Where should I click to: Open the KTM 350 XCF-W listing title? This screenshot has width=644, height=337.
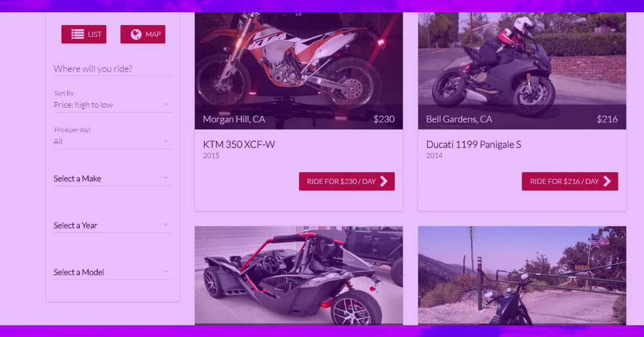click(x=239, y=144)
